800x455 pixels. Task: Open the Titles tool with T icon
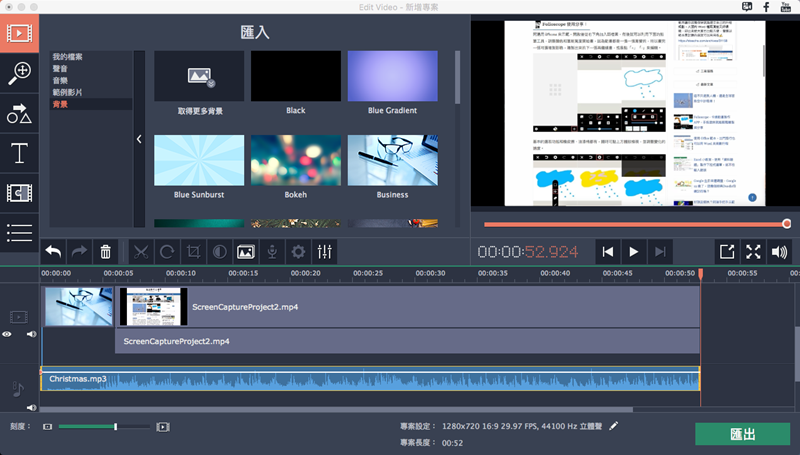19,153
